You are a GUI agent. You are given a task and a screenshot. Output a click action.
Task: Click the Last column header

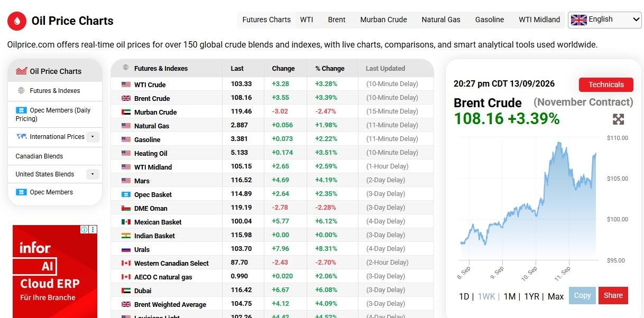[237, 68]
